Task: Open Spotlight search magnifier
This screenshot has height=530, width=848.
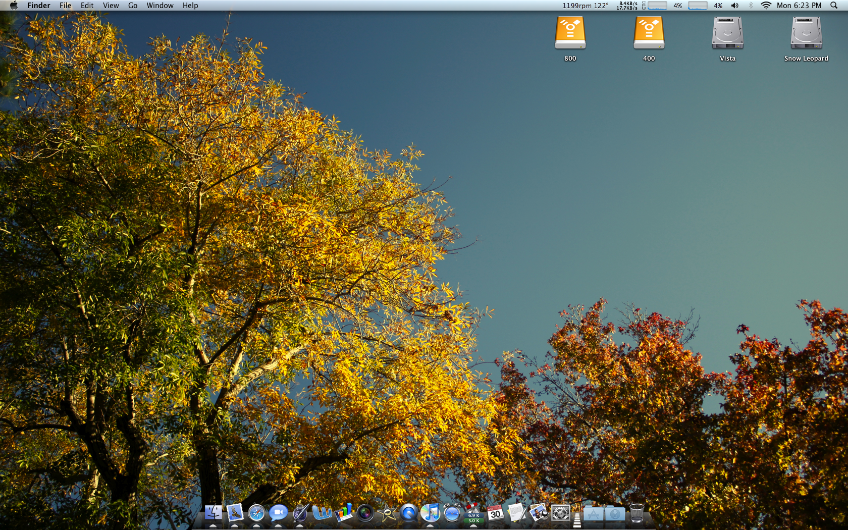Action: 834,5
